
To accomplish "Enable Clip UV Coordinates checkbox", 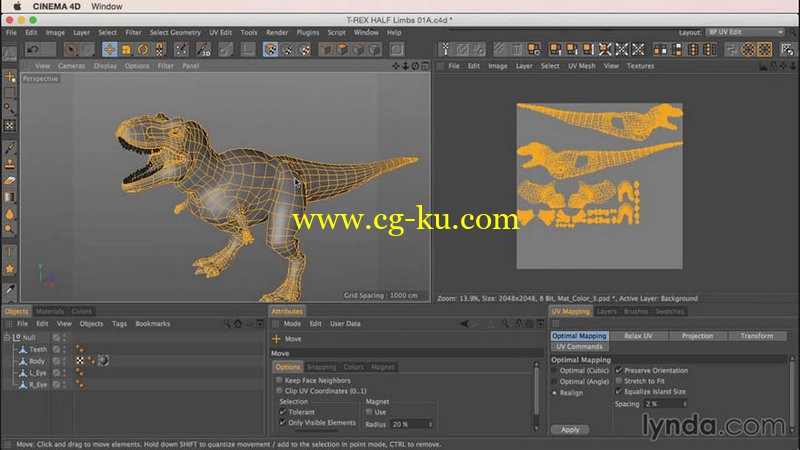I will 279,391.
